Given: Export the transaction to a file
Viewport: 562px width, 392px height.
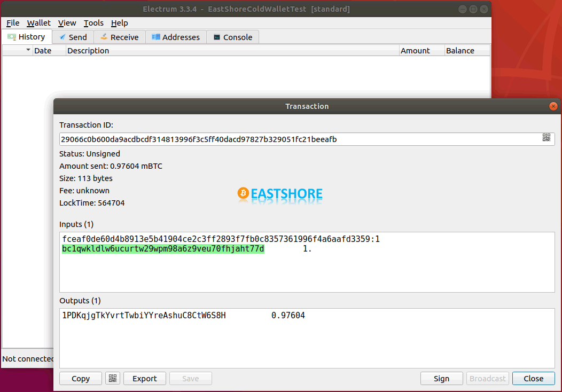Looking at the screenshot, I should coord(144,379).
